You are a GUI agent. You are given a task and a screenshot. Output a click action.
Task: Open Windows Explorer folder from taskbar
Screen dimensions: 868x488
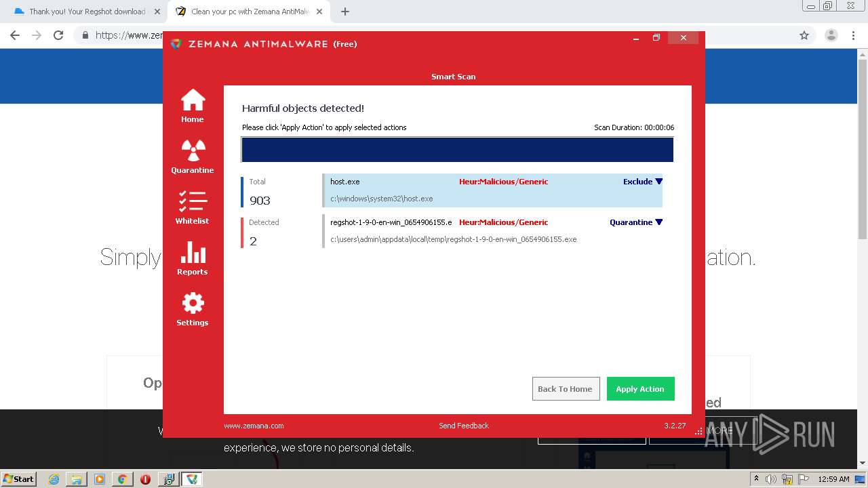coord(77,479)
